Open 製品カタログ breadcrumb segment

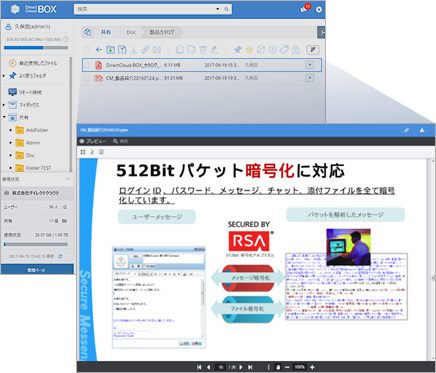162,32
